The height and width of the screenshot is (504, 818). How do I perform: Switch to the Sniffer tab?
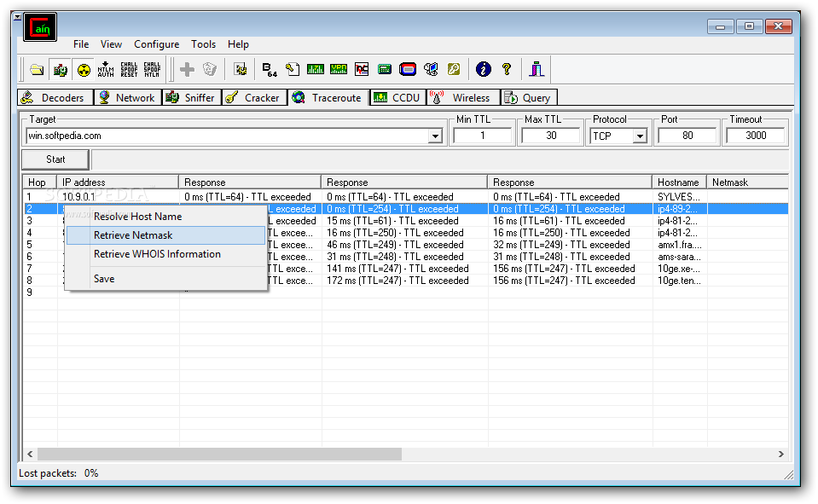[x=191, y=97]
